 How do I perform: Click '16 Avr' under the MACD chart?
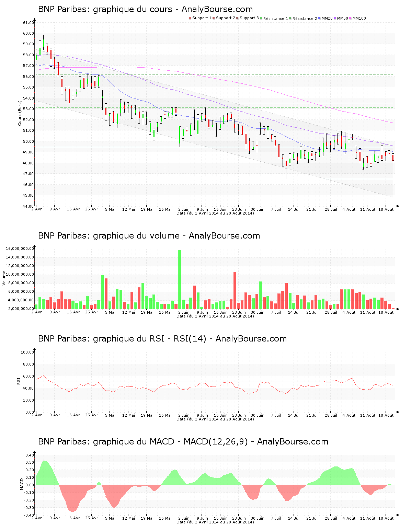(x=73, y=518)
